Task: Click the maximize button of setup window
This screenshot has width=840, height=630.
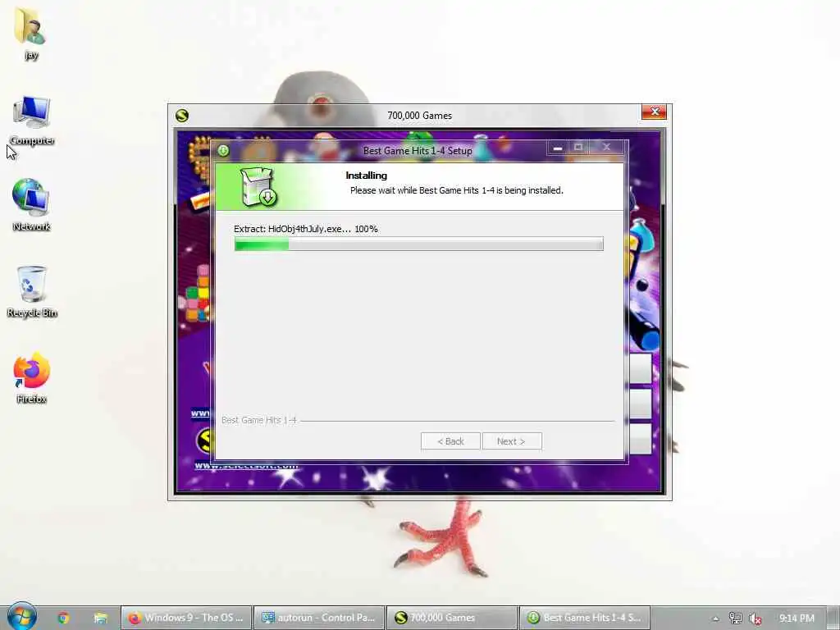Action: pyautogui.click(x=578, y=148)
